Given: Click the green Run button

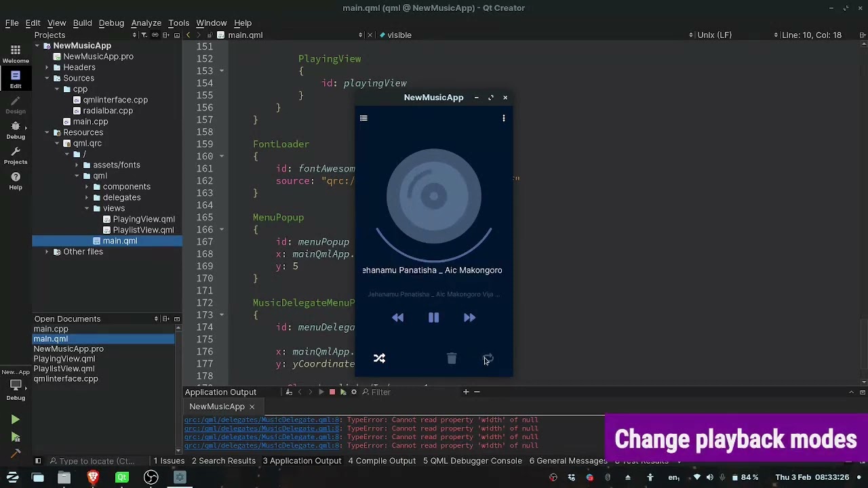Looking at the screenshot, I should 16,420.
